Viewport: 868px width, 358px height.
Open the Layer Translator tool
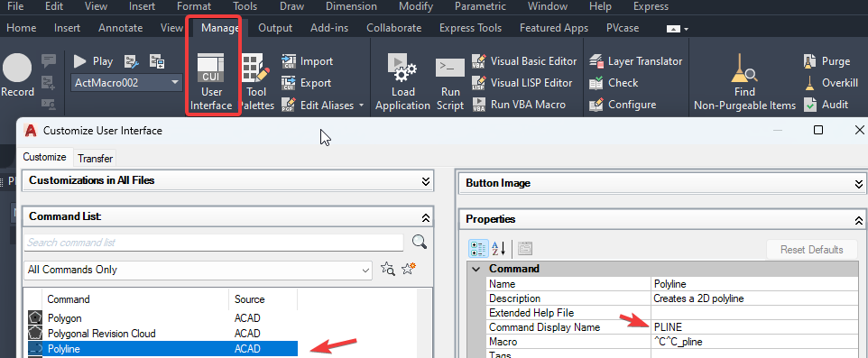pyautogui.click(x=635, y=60)
